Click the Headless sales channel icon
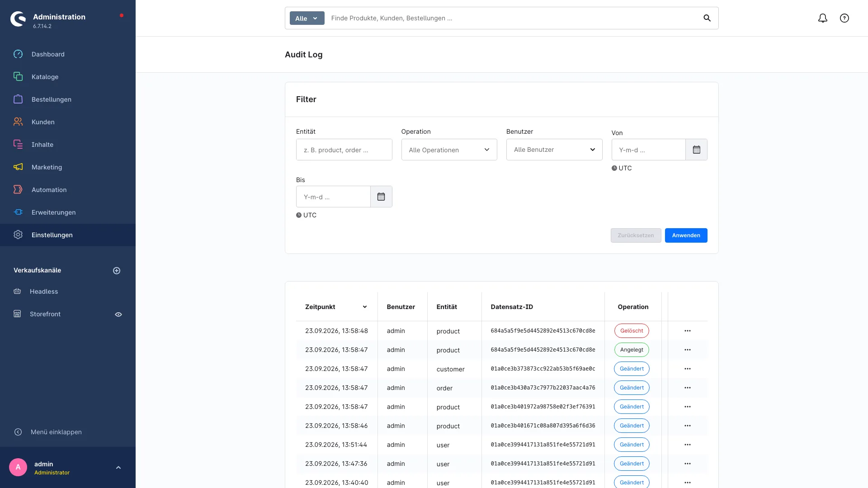This screenshot has height=488, width=868. click(x=17, y=291)
